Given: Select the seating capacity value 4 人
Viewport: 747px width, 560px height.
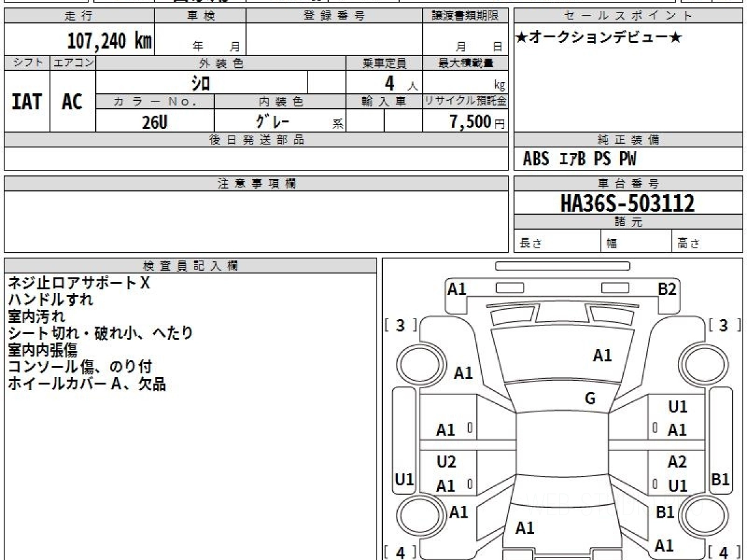Looking at the screenshot, I should pos(401,83).
